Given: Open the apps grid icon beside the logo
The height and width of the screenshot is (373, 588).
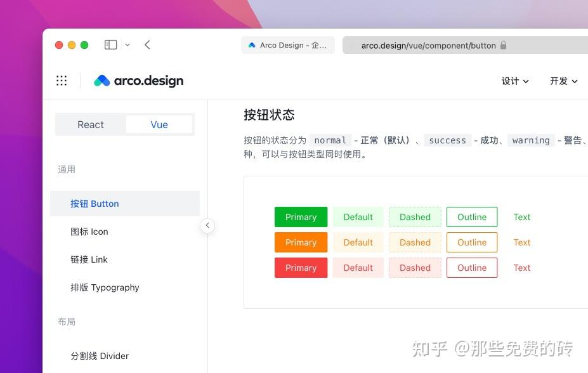Looking at the screenshot, I should 62,81.
